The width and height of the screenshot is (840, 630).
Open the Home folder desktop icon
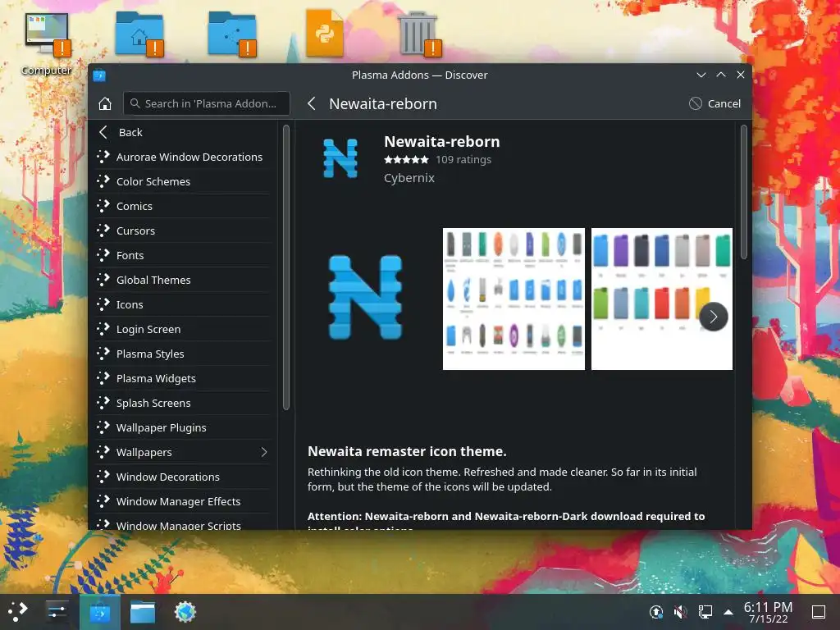tap(139, 34)
